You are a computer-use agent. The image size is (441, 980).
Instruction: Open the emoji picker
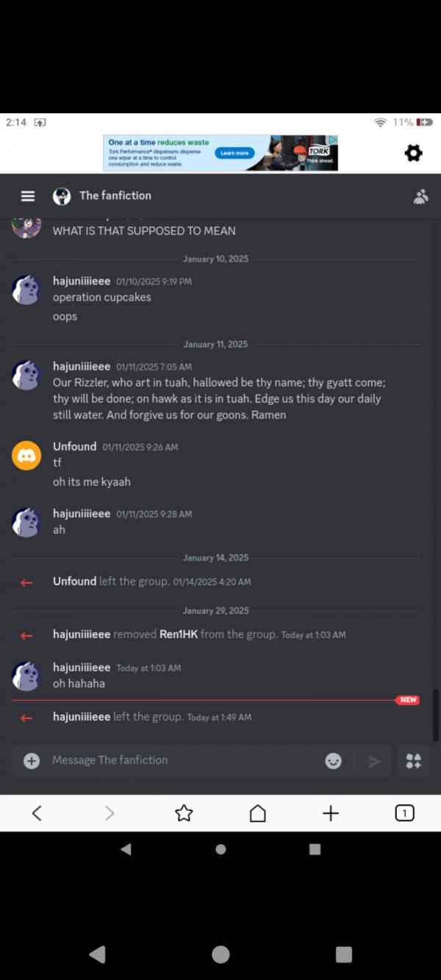coord(334,761)
